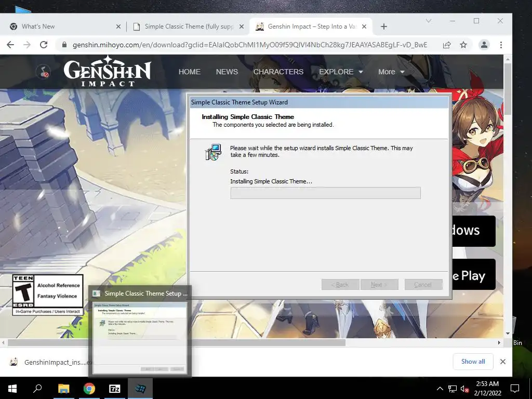This screenshot has width=532, height=399.
Task: Open the CHARACTERS nav item
Action: coord(278,72)
